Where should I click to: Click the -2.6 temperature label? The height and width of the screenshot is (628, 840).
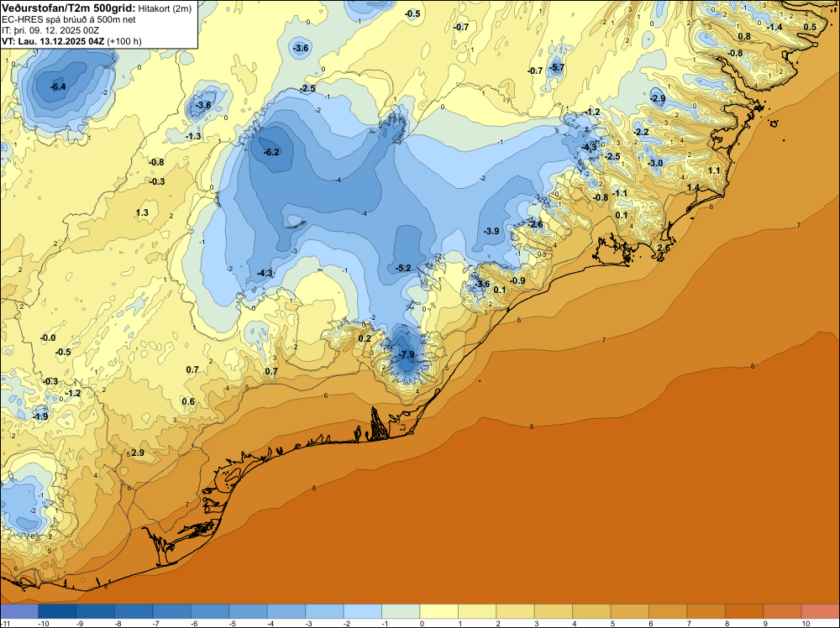coord(535,224)
